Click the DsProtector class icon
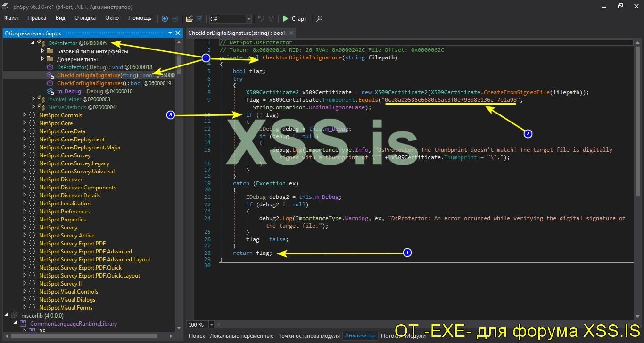 tap(41, 43)
